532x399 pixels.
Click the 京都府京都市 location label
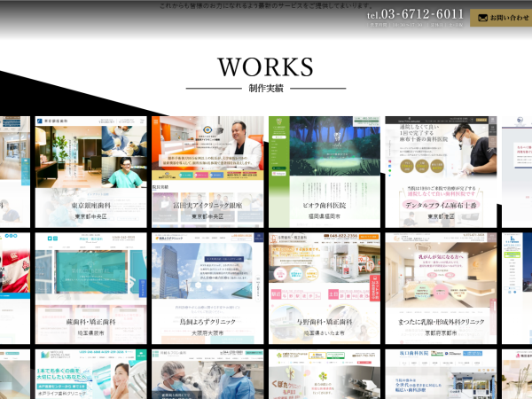tap(441, 333)
